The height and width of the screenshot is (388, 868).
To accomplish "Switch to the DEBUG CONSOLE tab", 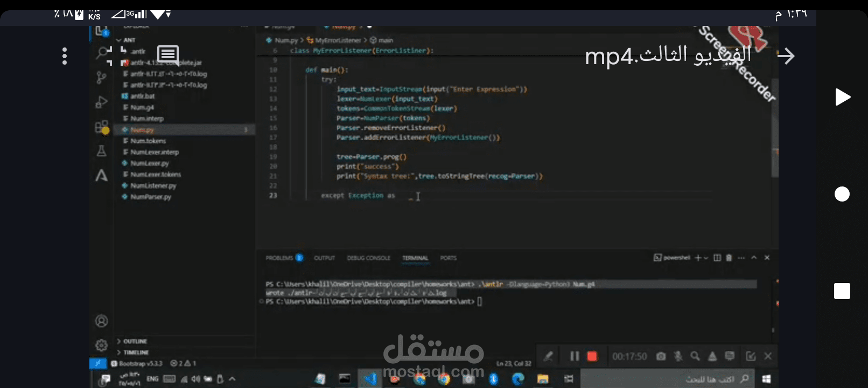I will pyautogui.click(x=368, y=258).
